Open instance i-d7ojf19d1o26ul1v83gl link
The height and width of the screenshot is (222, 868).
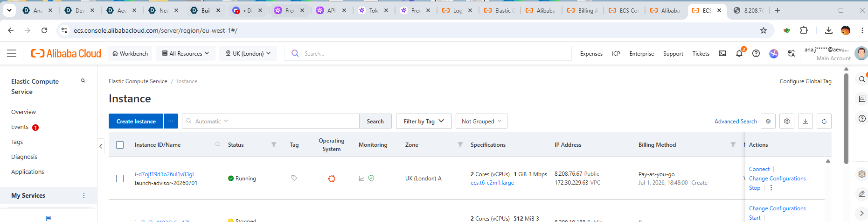click(164, 174)
